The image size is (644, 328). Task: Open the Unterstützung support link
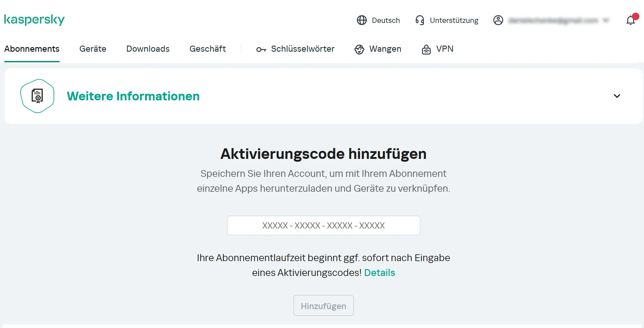[x=454, y=20]
